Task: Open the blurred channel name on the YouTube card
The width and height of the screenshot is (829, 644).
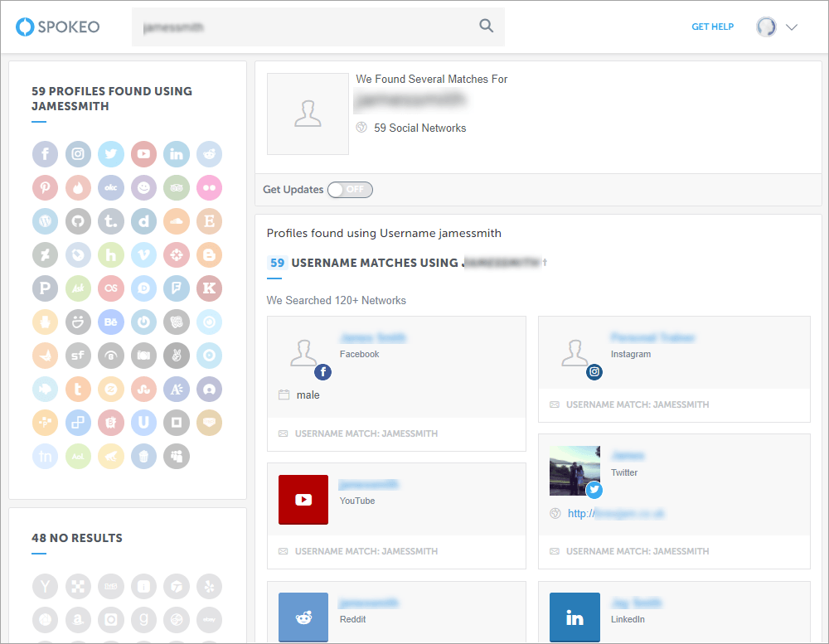Action: click(369, 484)
